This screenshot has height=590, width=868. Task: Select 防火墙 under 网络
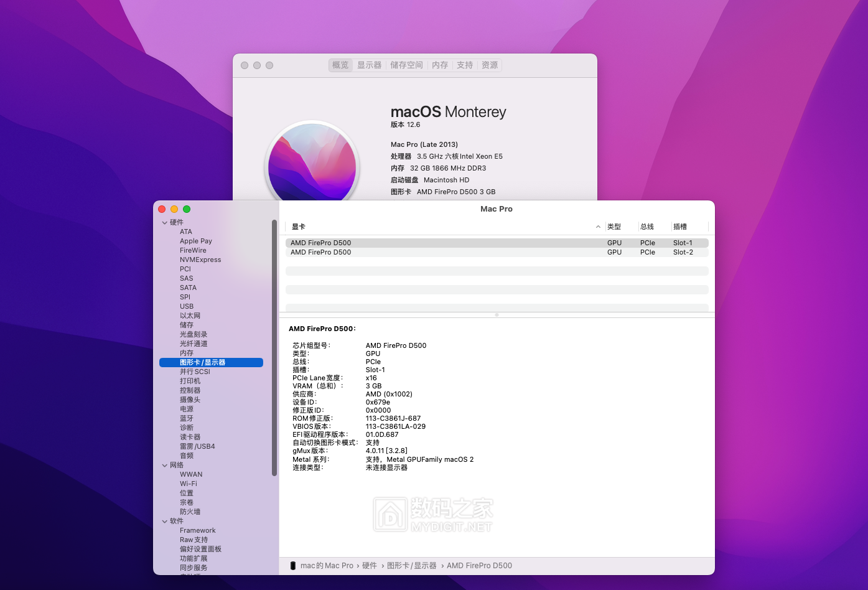(x=189, y=512)
